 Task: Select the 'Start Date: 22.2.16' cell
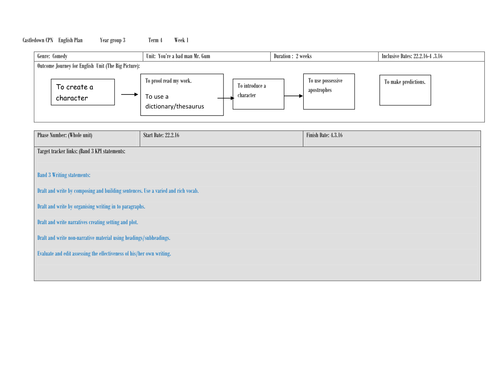222,138
